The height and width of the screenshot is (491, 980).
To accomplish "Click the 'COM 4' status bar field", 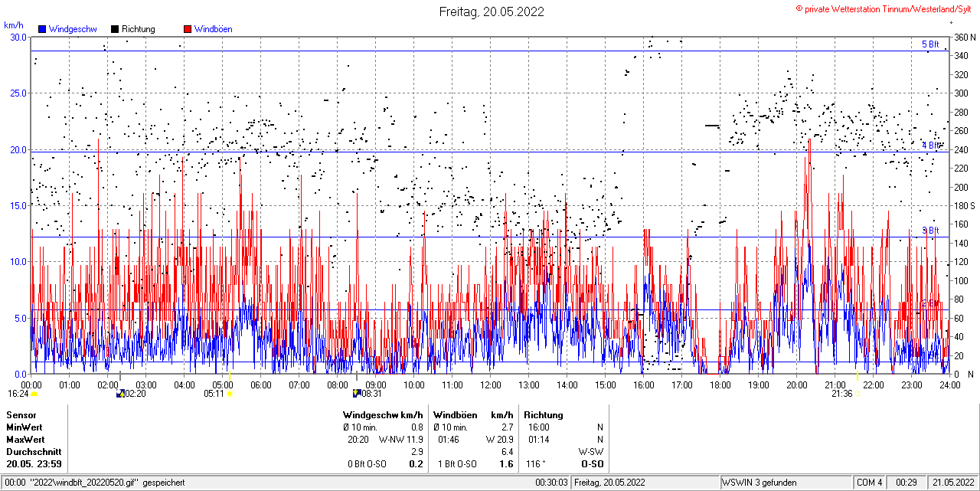I will 869,483.
